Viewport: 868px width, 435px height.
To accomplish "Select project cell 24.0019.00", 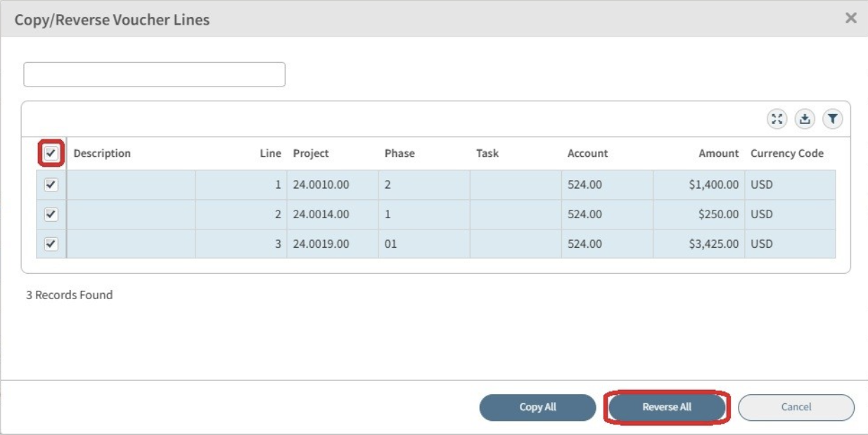I will point(333,244).
